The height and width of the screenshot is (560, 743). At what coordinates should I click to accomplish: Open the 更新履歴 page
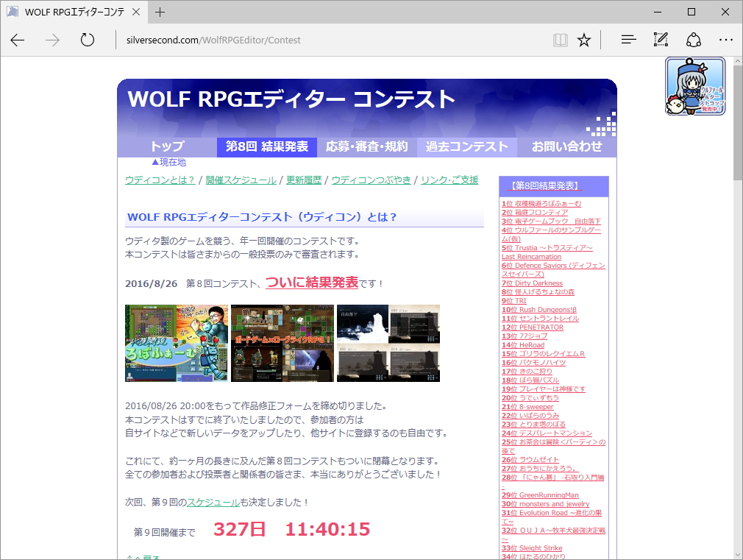[305, 179]
